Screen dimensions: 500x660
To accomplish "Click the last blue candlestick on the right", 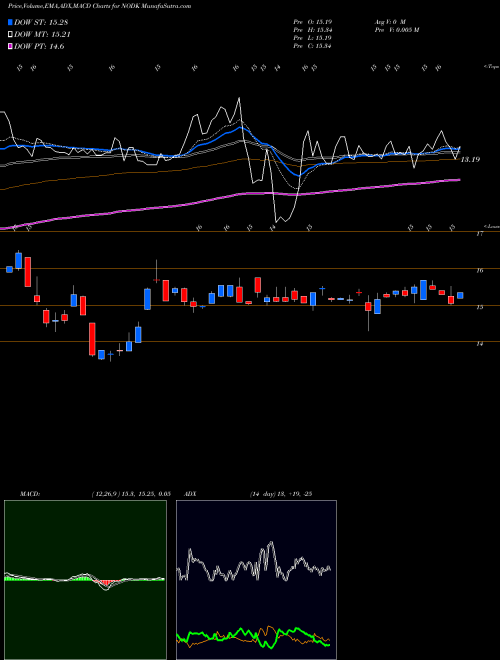I will (x=460, y=295).
